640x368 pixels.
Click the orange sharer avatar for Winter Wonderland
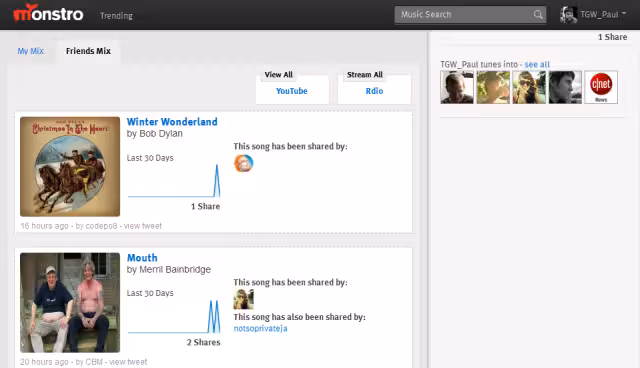[x=244, y=163]
